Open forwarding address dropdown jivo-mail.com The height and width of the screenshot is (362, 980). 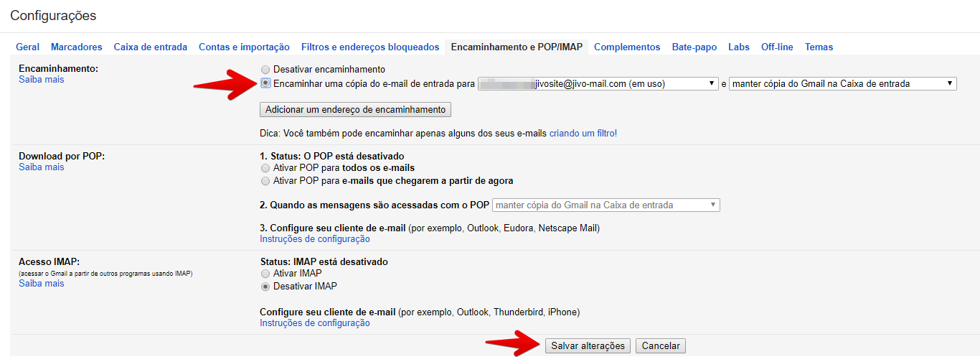point(598,84)
